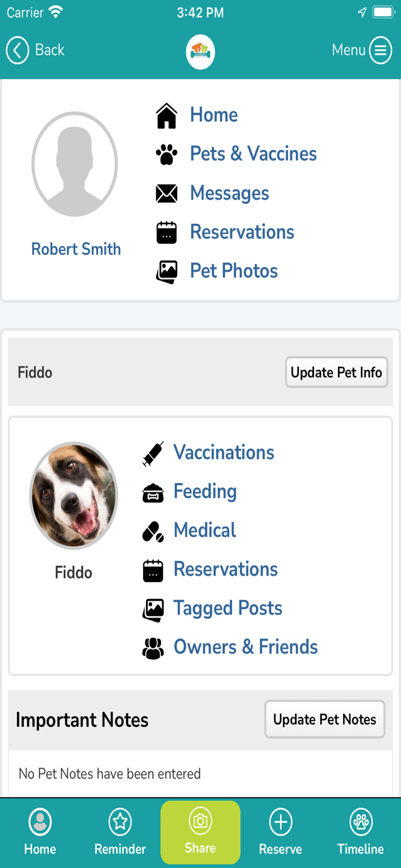
Task: Click the Tagged Posts photo icon
Action: tap(152, 609)
